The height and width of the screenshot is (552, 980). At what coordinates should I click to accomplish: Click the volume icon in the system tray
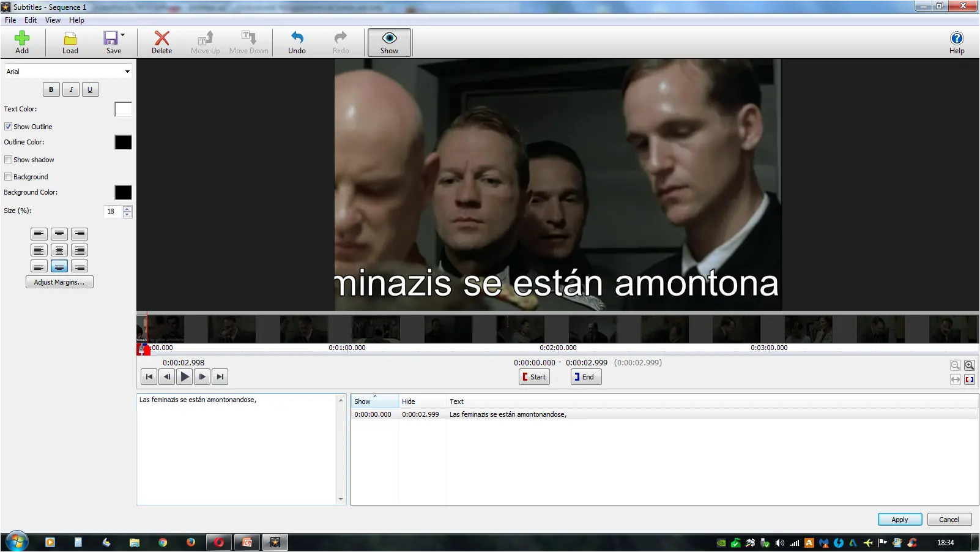[779, 543]
